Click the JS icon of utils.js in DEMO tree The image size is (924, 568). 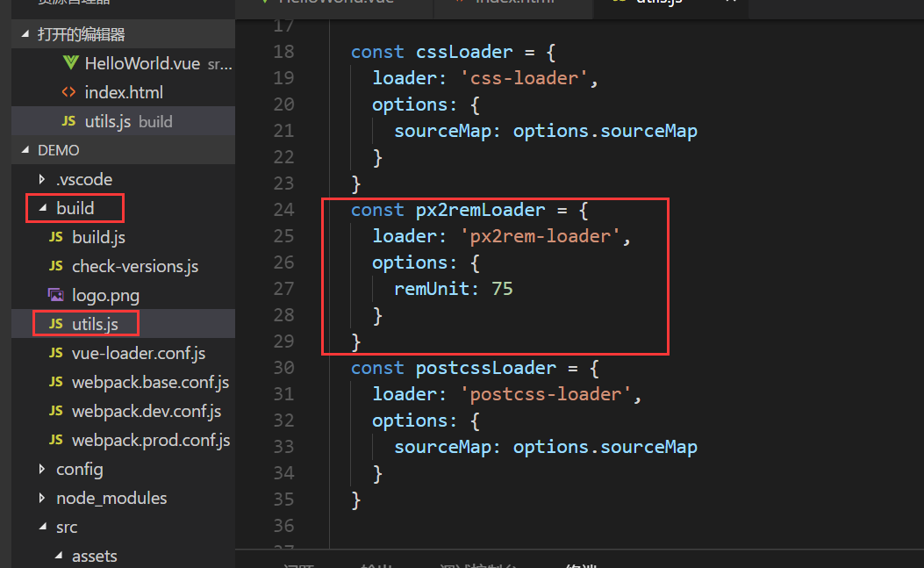click(56, 323)
